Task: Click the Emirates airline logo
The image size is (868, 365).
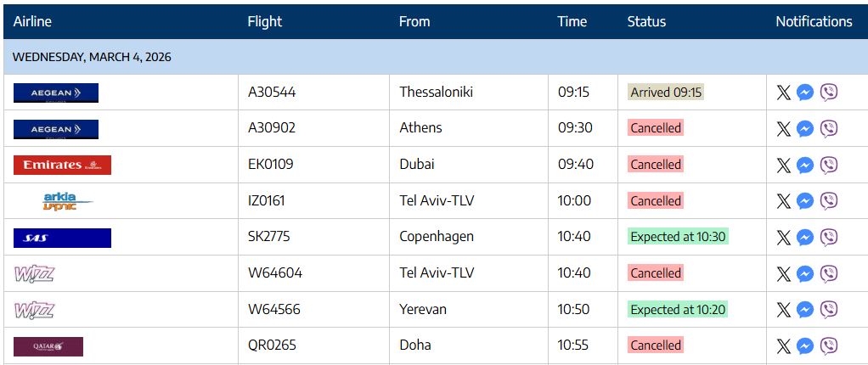Action: point(62,165)
